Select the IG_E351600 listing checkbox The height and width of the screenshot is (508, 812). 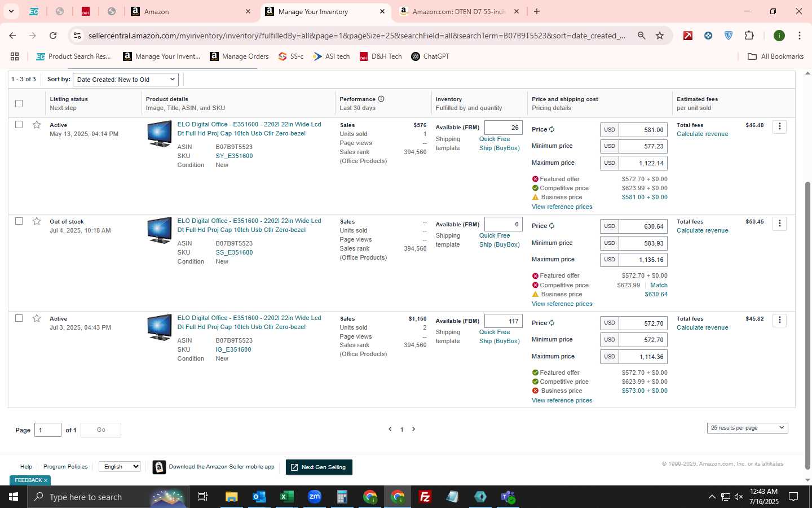click(x=19, y=318)
